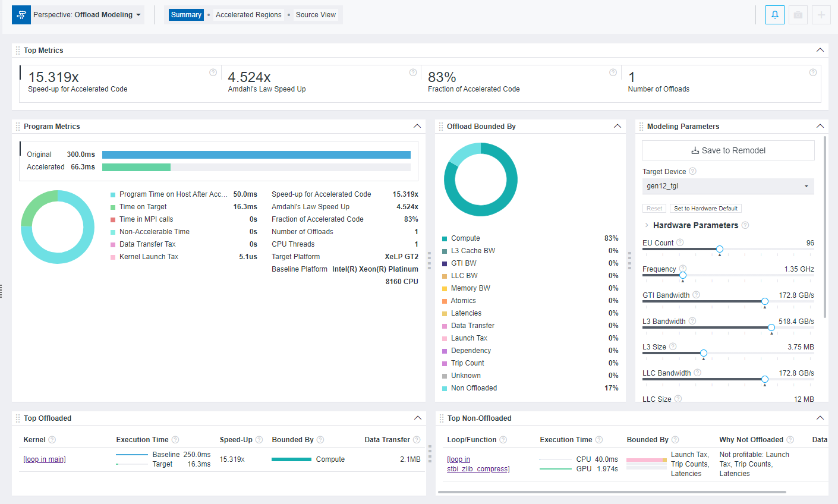This screenshot has width=838, height=504.
Task: Open help icon for Speed-up for Accelerated Code
Action: [213, 73]
